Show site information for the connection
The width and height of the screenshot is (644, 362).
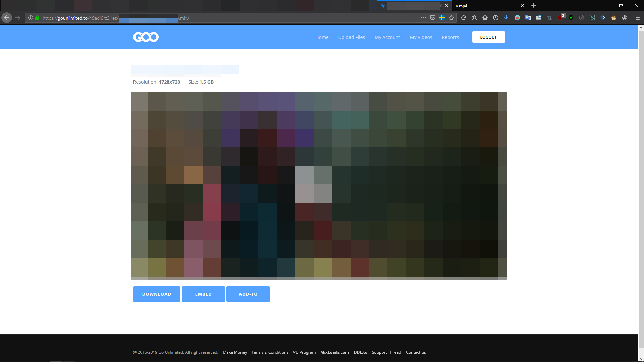coord(31,18)
